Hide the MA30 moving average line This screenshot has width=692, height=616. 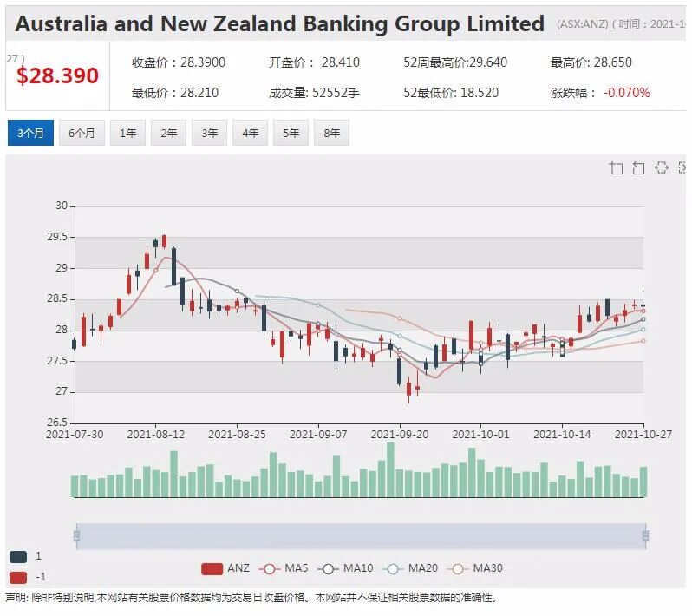click(475, 568)
